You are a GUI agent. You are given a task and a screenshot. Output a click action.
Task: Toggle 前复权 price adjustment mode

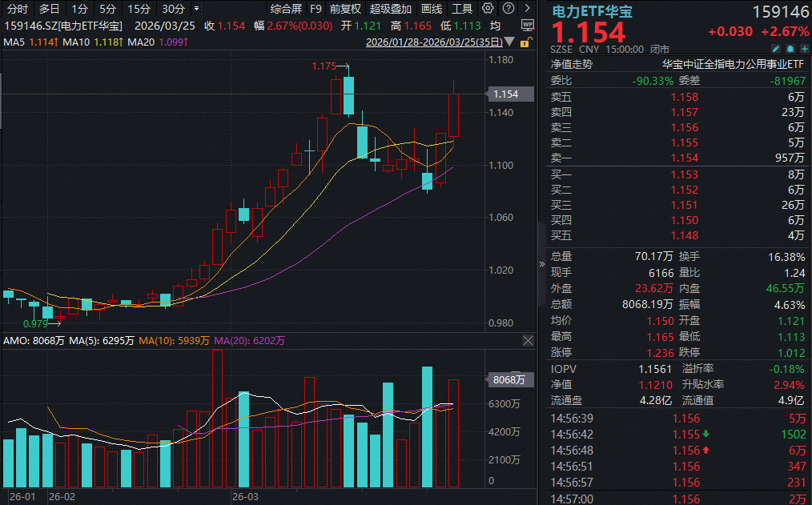pos(345,9)
